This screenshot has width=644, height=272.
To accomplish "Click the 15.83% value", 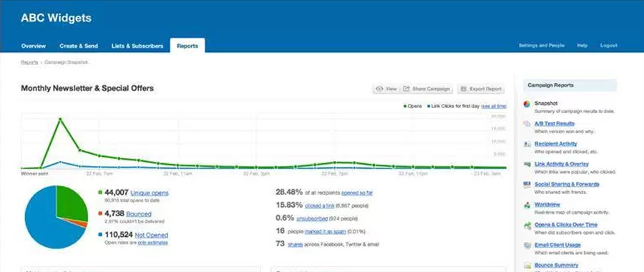I will tap(289, 205).
